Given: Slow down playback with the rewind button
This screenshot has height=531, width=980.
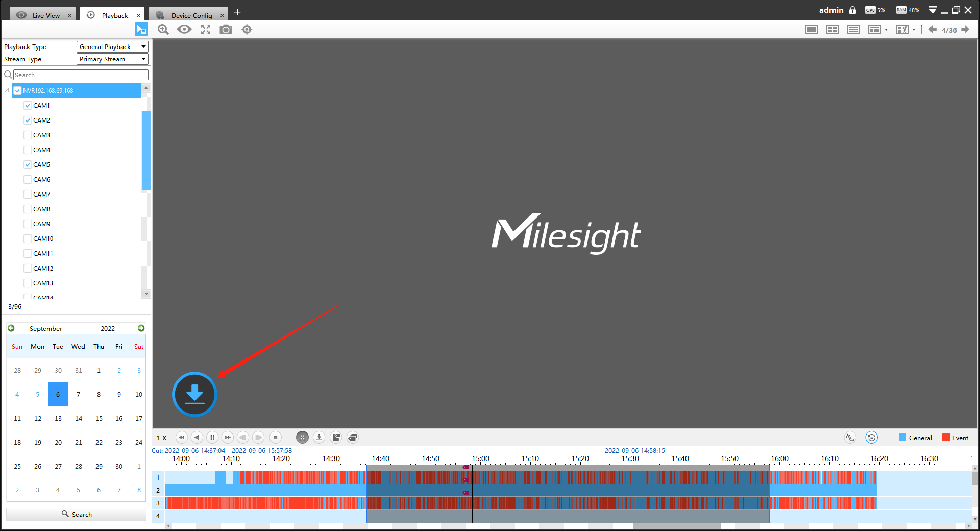Looking at the screenshot, I should click(182, 437).
